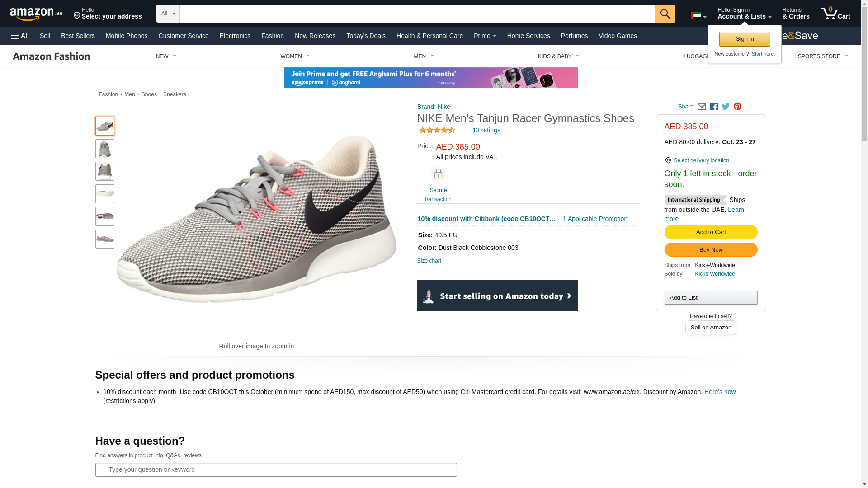This screenshot has width=868, height=488.
Task: Expand the WOMEN fashion menu
Action: tap(295, 56)
